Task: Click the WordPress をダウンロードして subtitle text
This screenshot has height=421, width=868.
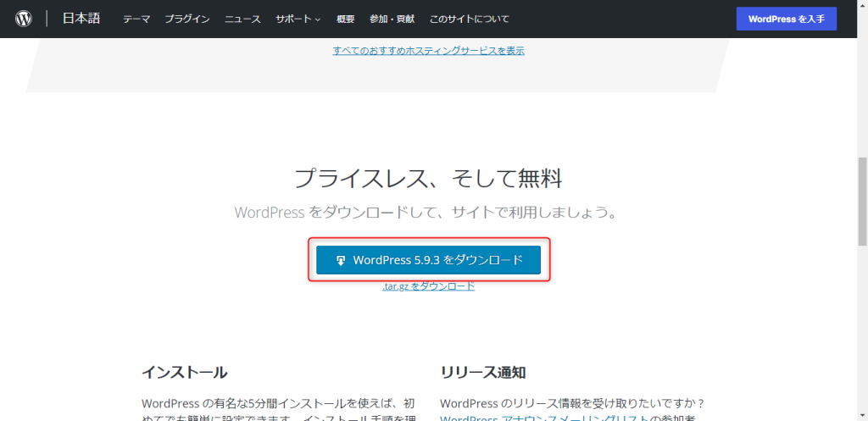Action: click(x=428, y=213)
